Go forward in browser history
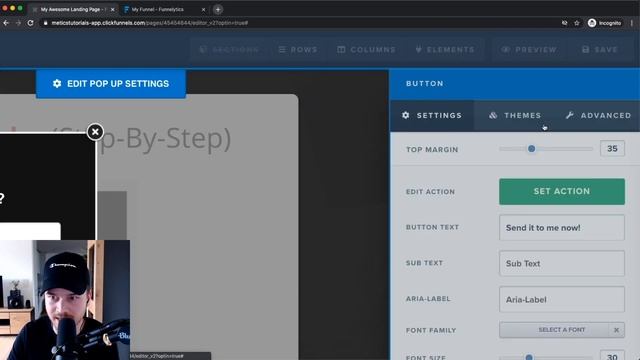This screenshot has width=640, height=360. coord(18,23)
